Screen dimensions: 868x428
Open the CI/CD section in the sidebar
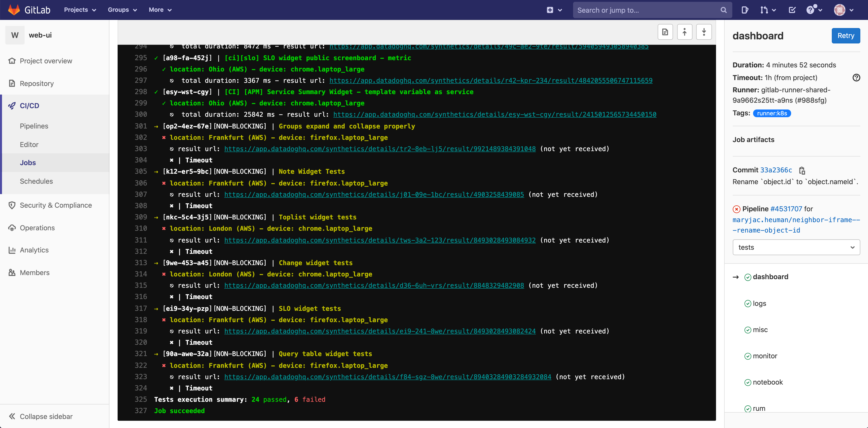[x=29, y=105]
